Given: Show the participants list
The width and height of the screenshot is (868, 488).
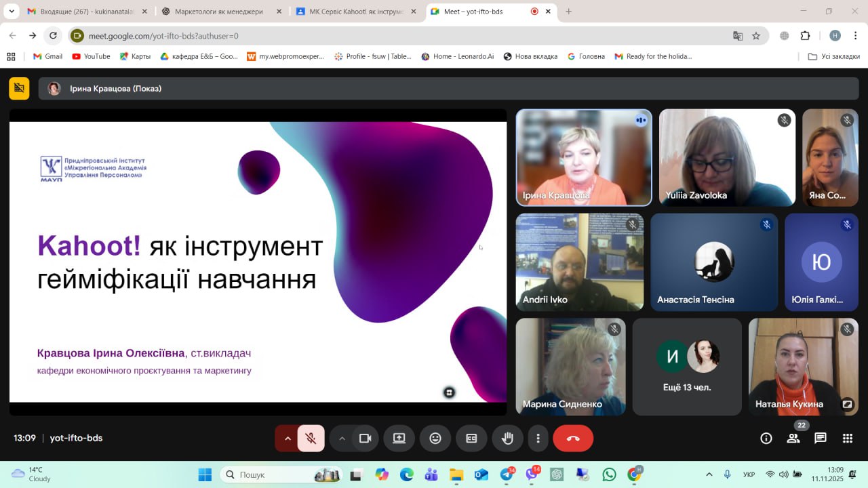Looking at the screenshot, I should 793,439.
